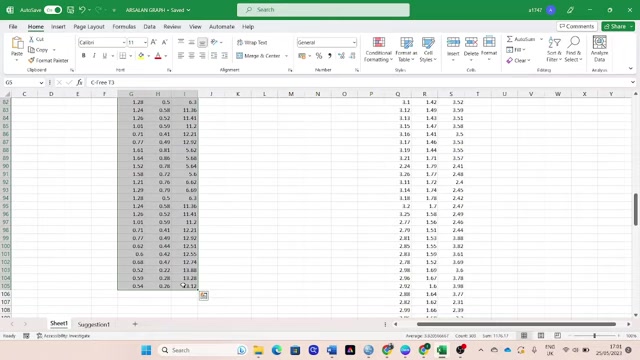Click the Analyze Data icon
This screenshot has height=360, width=640.
click(599, 49)
